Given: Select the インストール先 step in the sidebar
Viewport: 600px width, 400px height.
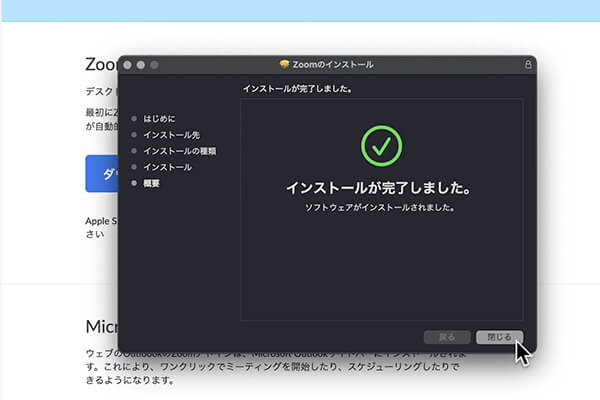Looking at the screenshot, I should [x=171, y=135].
